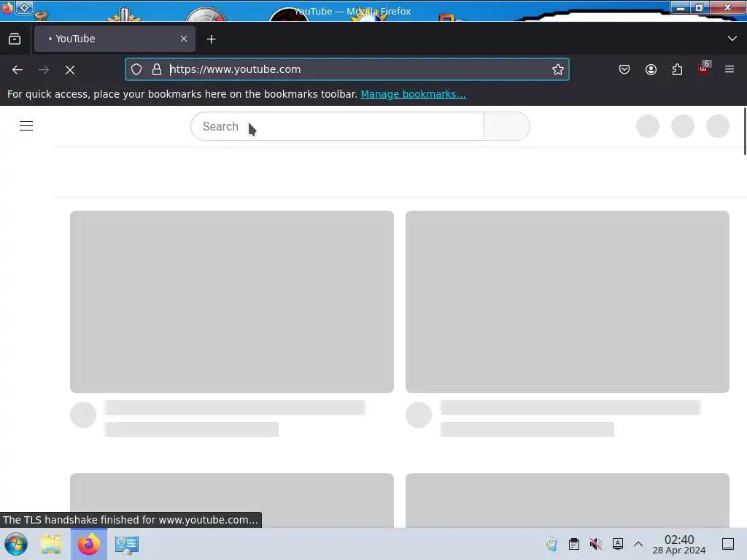
Task: Open the Firefox View tabs icon
Action: (15, 39)
